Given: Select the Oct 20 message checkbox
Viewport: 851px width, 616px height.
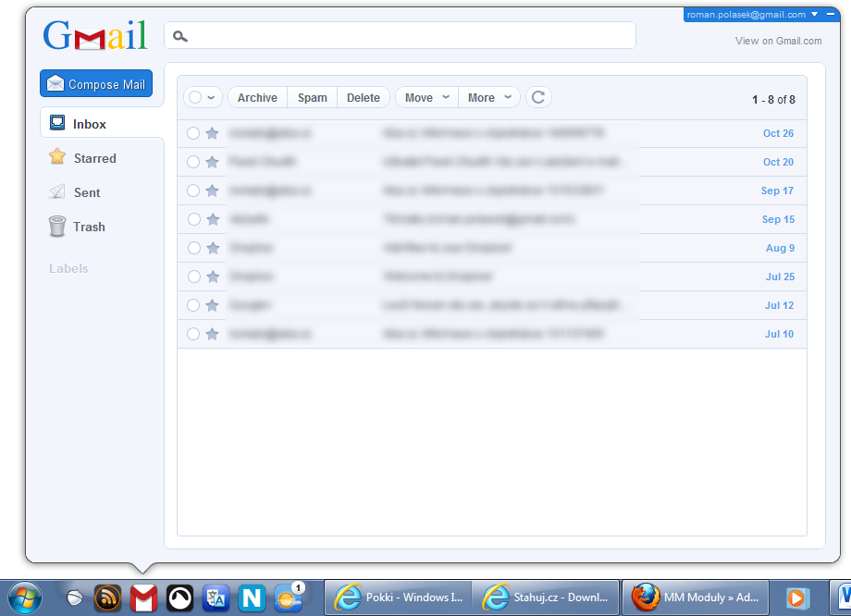Looking at the screenshot, I should [193, 162].
